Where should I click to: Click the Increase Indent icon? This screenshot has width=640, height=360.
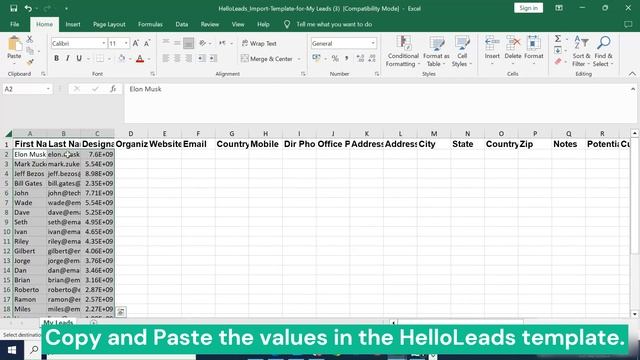click(x=213, y=58)
